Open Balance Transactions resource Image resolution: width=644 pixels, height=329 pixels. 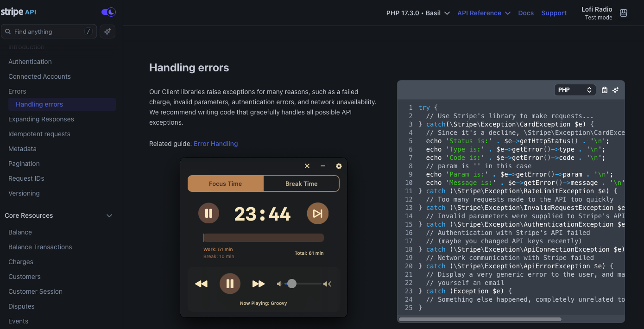[x=40, y=247]
